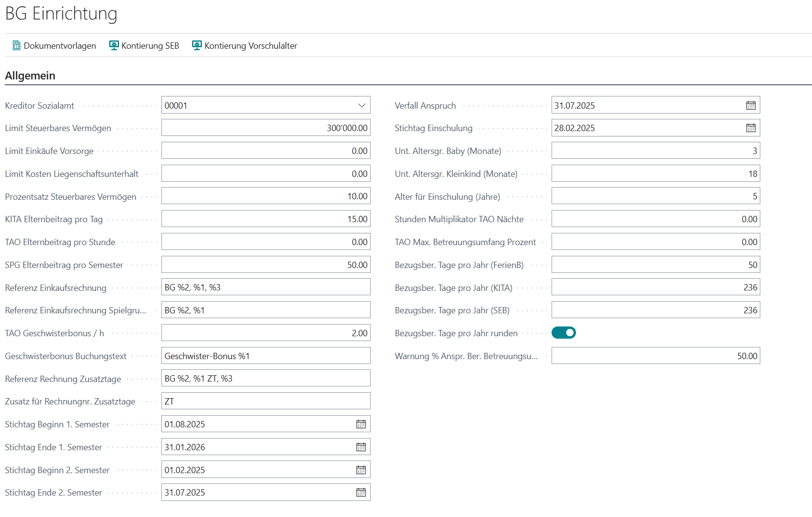812x517 pixels.
Task: Open calendar for Stichtag Ende 2. Semester
Action: pyautogui.click(x=361, y=492)
